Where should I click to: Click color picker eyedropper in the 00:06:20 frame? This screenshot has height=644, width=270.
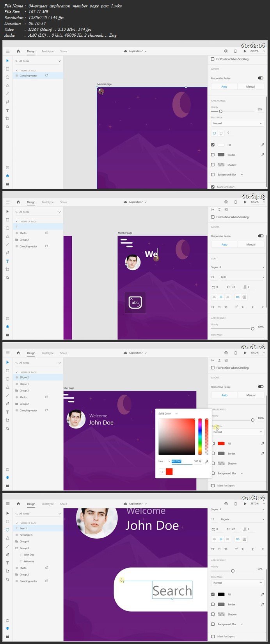coord(206,462)
